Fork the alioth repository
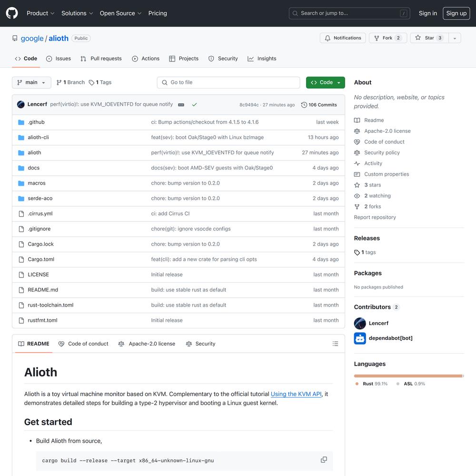Screen dimensions: 476x476 tap(387, 38)
